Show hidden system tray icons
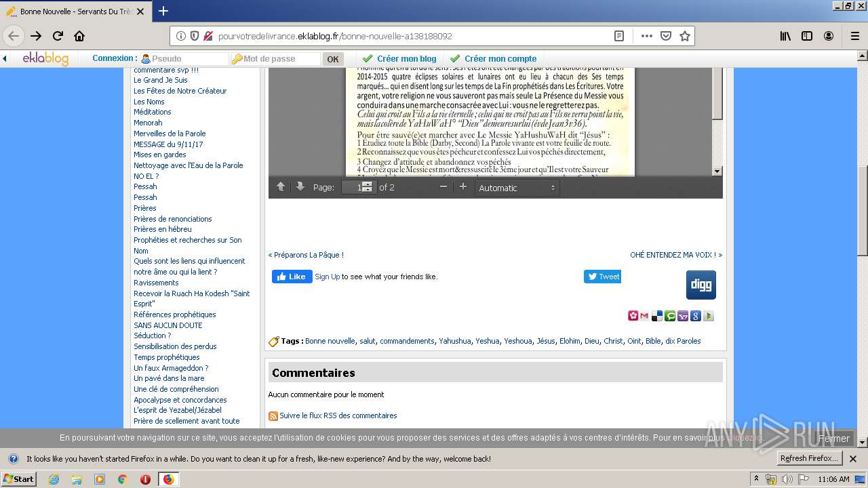Image resolution: width=868 pixels, height=488 pixels. (x=757, y=479)
